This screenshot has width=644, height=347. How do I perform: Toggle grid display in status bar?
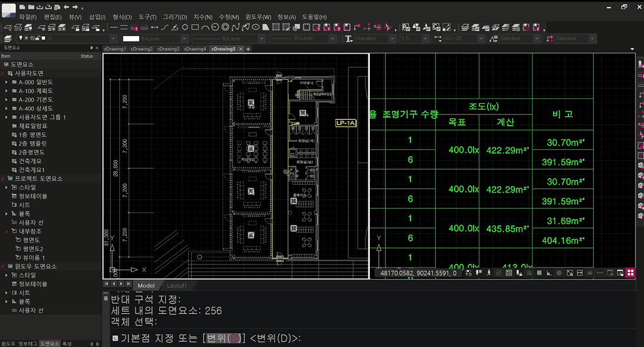539,273
